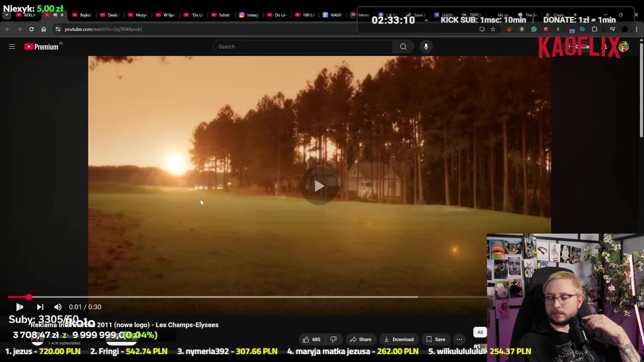Viewport: 644px width, 362px height.
Task: Open Chrome's three-dot menu
Action: click(636, 29)
